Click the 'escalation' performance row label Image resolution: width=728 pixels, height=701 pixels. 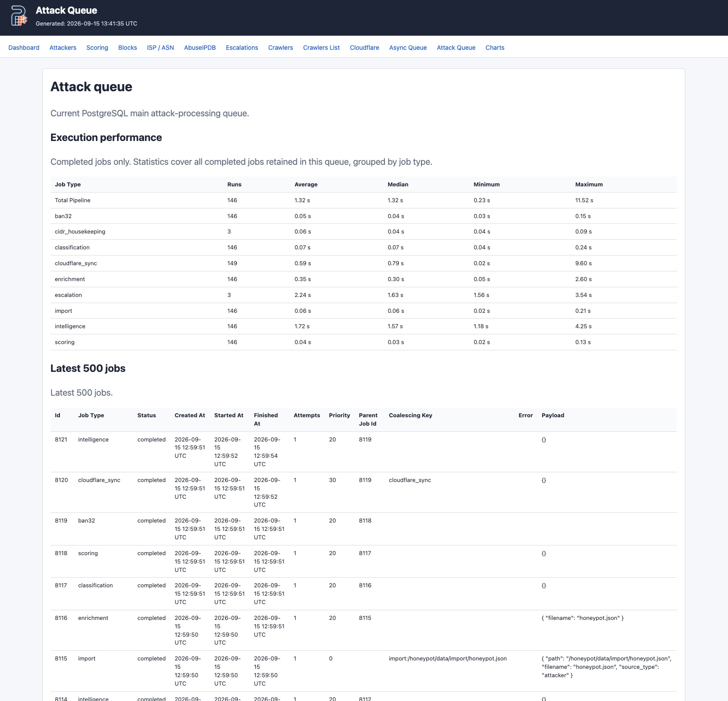68,295
